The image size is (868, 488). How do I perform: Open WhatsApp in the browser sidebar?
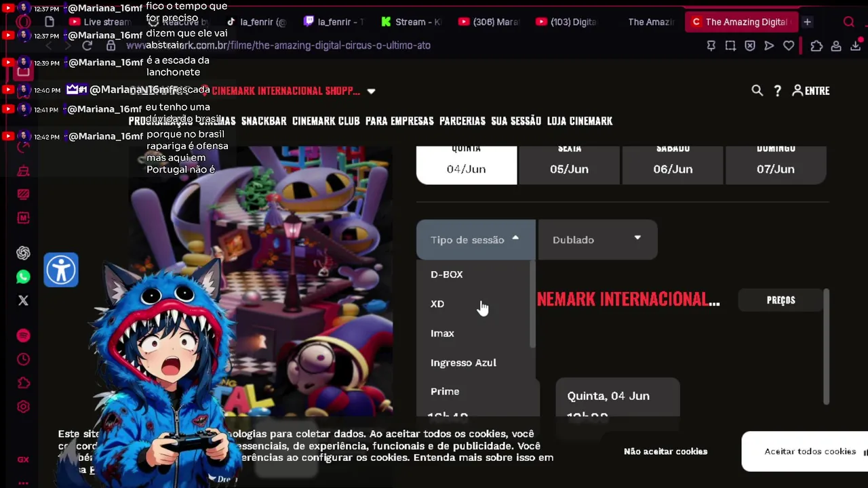[23, 277]
